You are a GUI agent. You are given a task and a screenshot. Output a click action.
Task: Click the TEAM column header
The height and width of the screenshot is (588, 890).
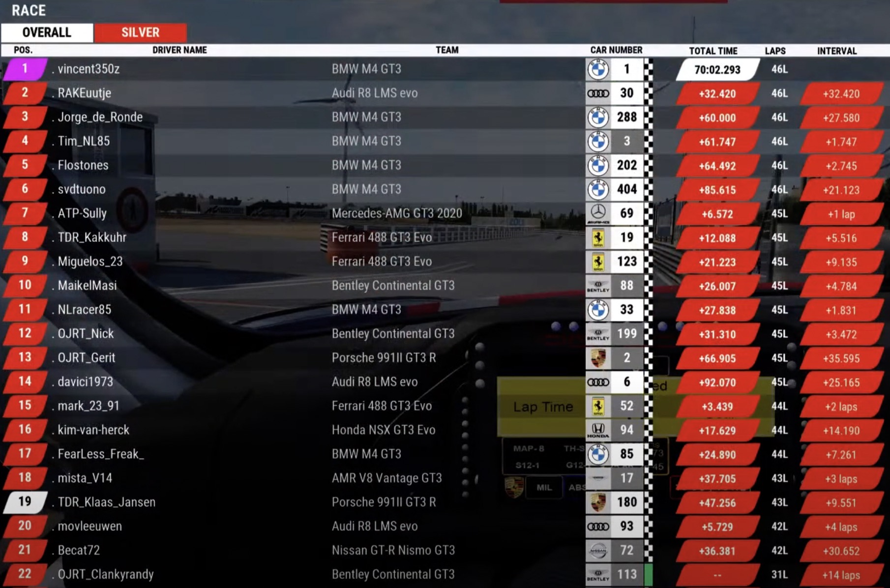point(446,50)
